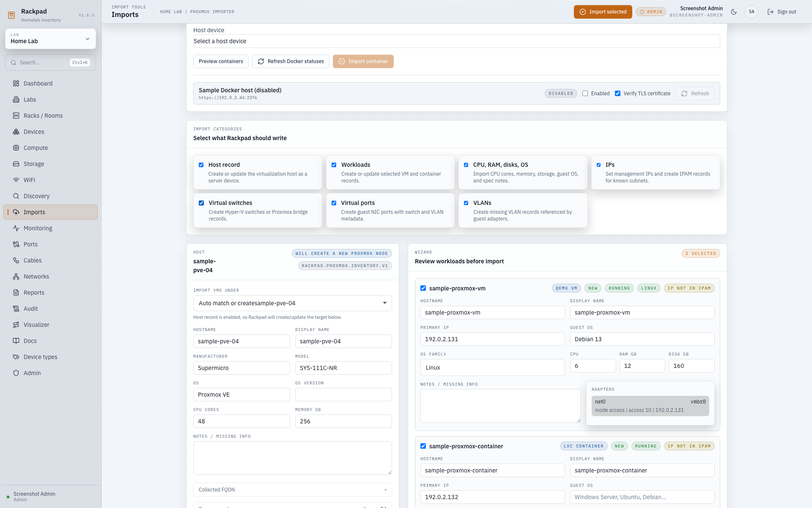Open the Admin shield icon
812x508 pixels.
[x=16, y=373]
